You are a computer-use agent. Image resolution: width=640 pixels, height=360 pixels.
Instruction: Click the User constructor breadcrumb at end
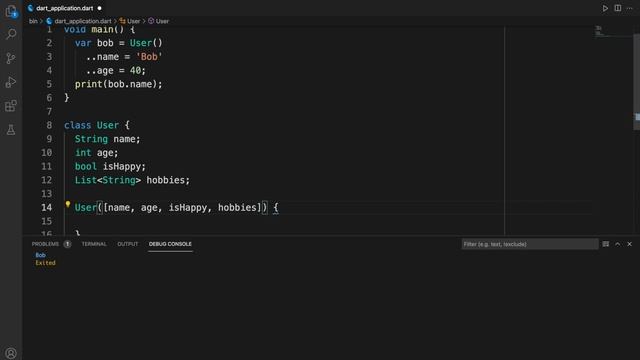158,21
